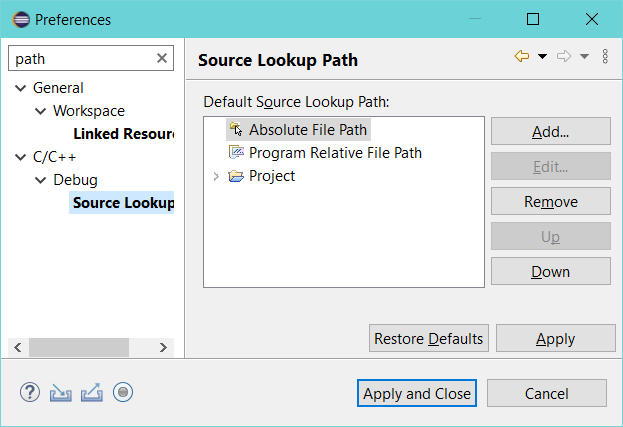Click the import preferences icon
This screenshot has width=623, height=427.
point(61,392)
